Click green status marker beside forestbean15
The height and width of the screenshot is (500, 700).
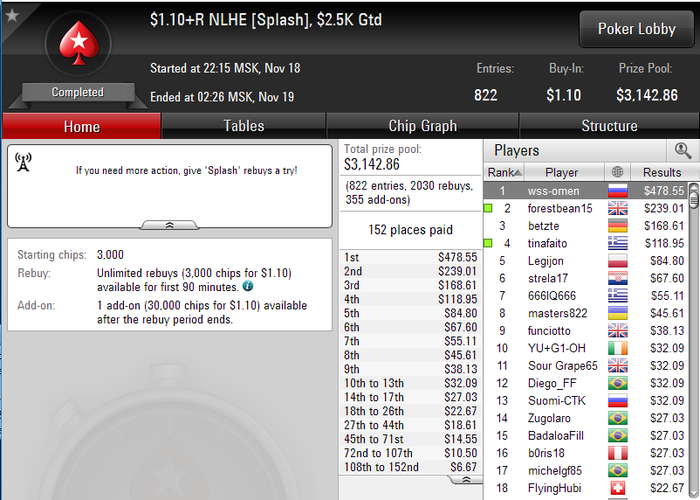click(488, 208)
